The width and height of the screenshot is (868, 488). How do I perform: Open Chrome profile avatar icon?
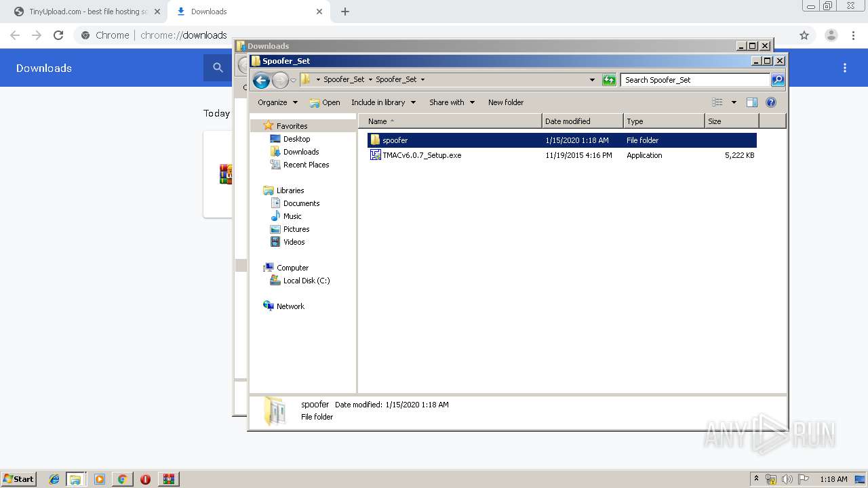tap(831, 35)
